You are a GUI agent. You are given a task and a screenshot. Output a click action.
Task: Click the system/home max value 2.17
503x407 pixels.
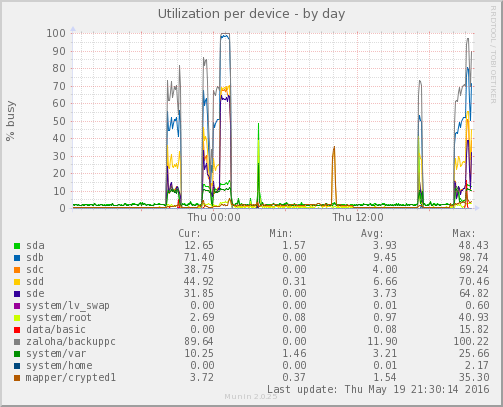point(477,366)
